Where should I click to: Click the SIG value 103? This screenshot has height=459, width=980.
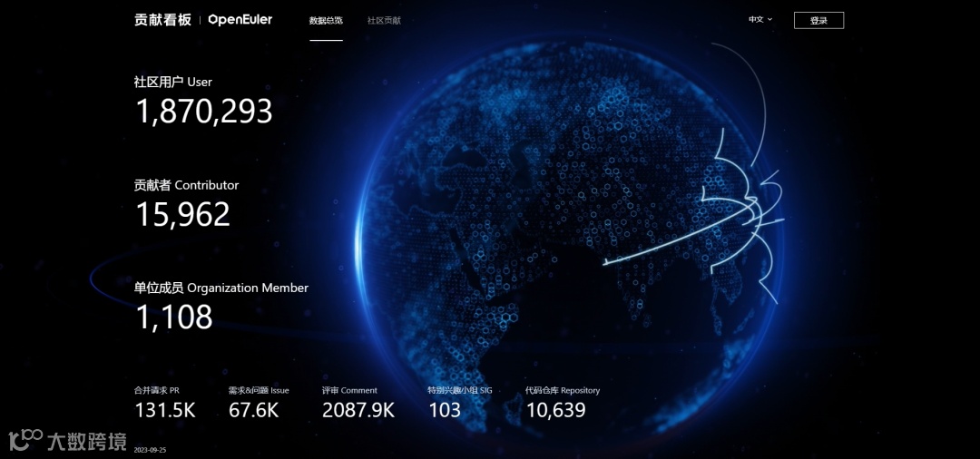coord(445,410)
